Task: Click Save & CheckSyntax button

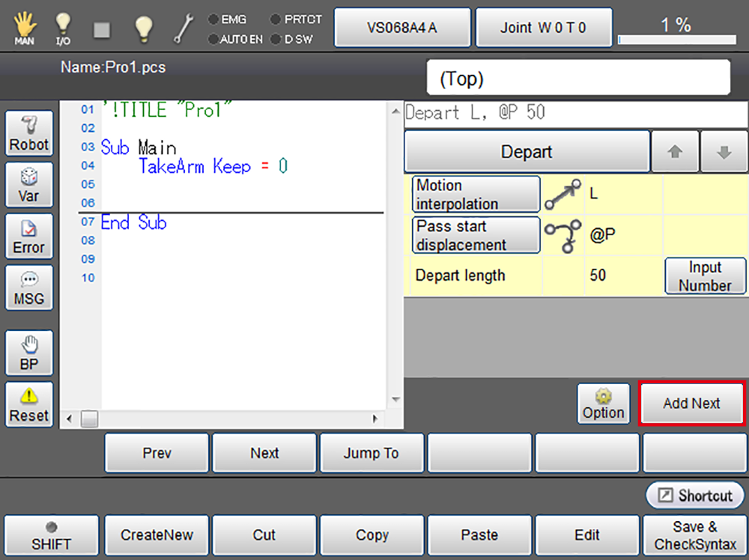Action: 695,535
